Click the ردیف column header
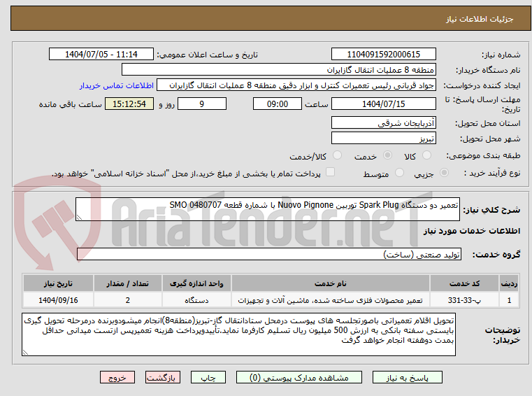 click(x=509, y=283)
